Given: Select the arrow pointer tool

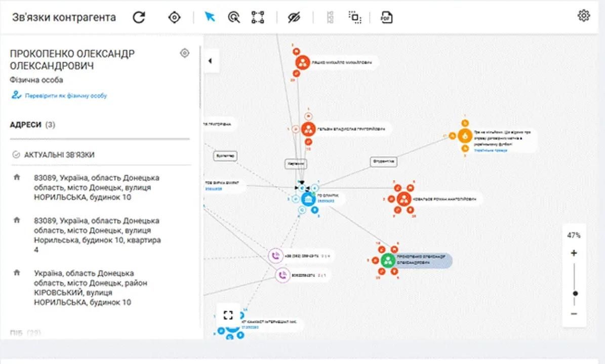Looking at the screenshot, I should coord(210,17).
